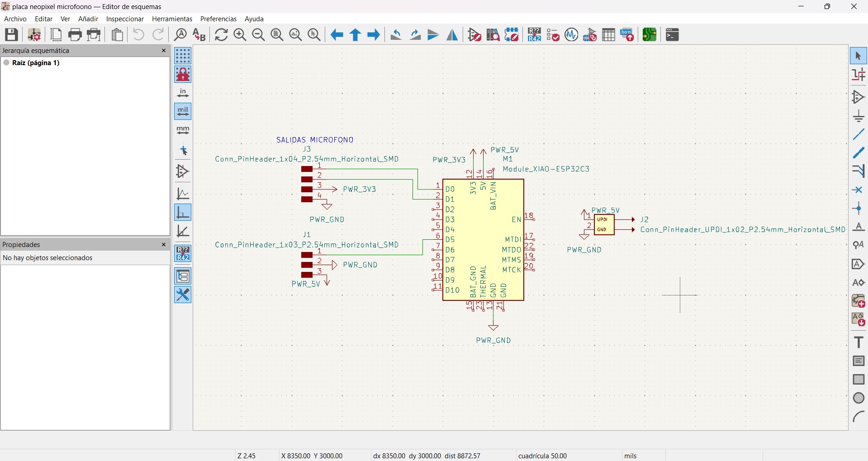The height and width of the screenshot is (461, 868).
Task: Switch units to mils
Action: (183, 111)
